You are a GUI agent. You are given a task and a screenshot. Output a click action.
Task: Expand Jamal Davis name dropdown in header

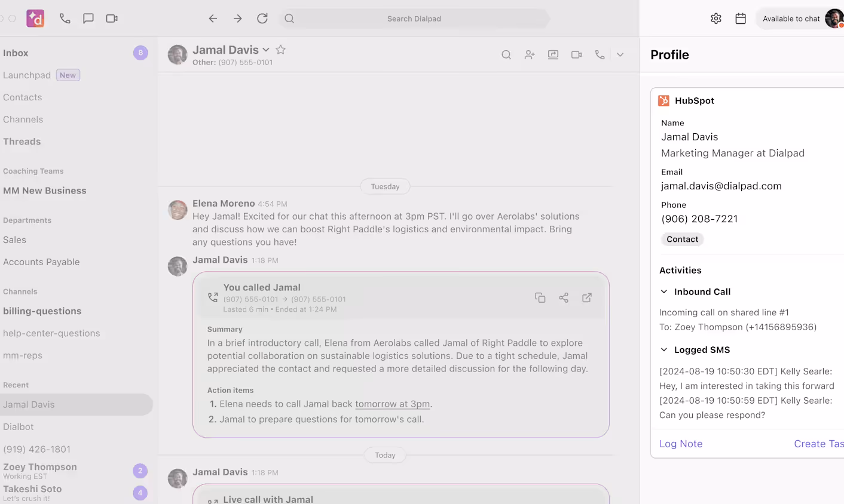266,50
